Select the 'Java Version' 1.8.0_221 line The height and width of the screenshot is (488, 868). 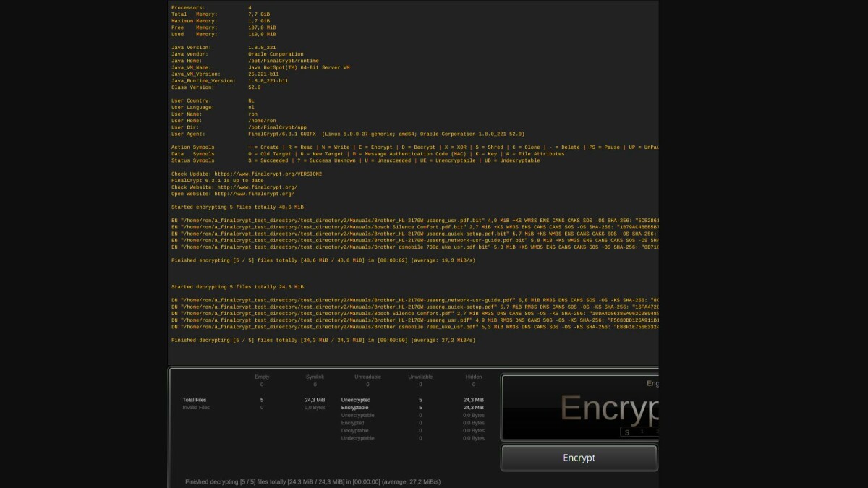[x=224, y=47]
